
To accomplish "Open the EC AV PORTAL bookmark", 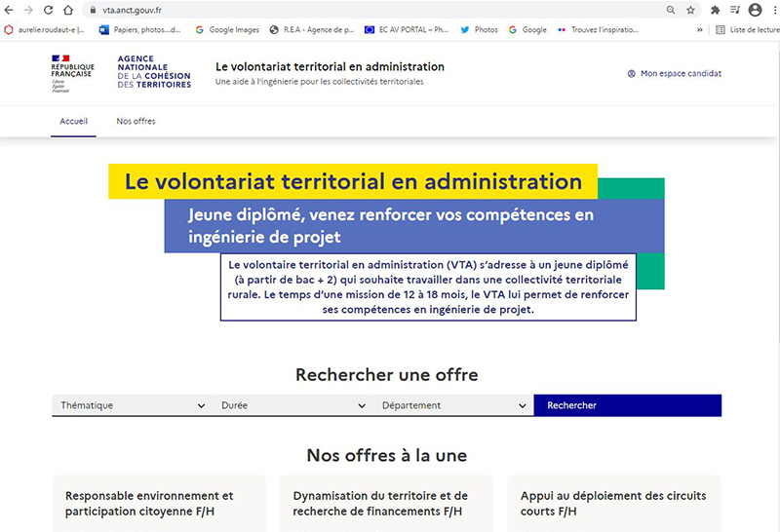I will point(407,30).
